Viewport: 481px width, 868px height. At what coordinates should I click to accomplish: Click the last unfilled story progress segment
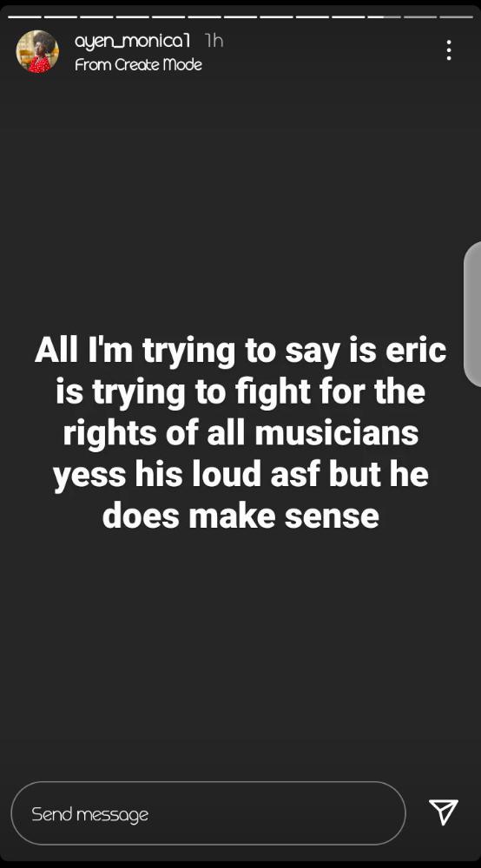point(457,16)
